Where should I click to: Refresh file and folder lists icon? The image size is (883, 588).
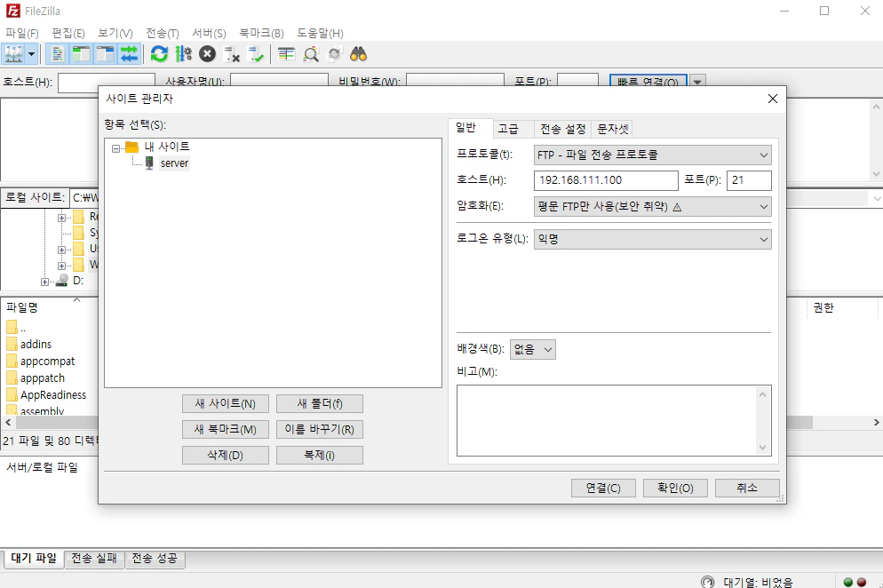click(159, 54)
